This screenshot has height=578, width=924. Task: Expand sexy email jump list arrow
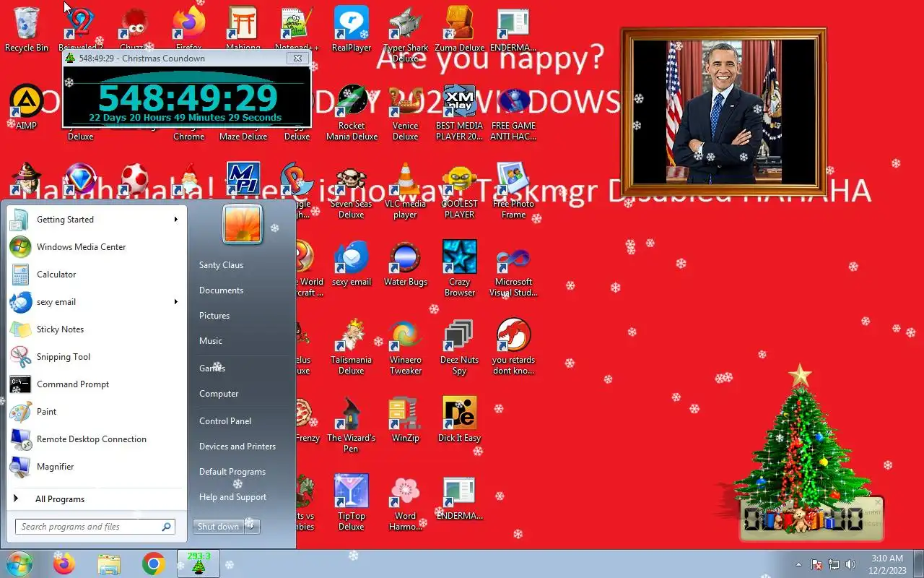coord(175,302)
